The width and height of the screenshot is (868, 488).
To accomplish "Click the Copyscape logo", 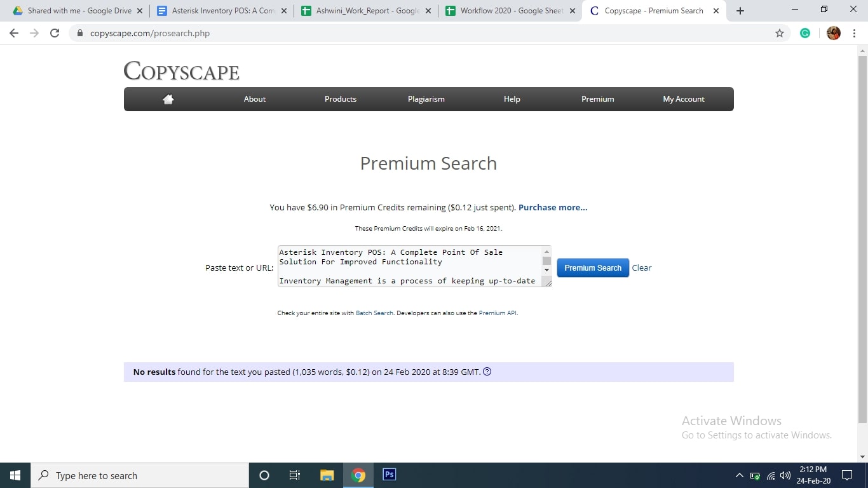I will pos(182,71).
